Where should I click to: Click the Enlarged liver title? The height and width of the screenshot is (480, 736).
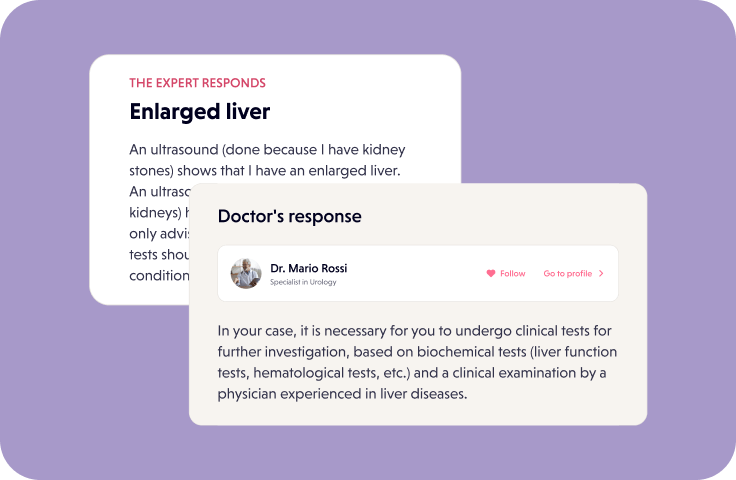point(200,111)
